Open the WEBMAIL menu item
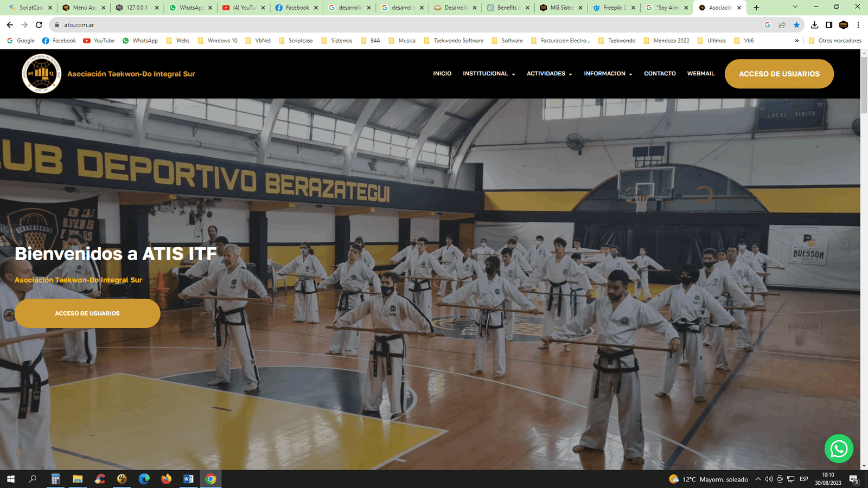This screenshot has width=868, height=488. point(700,74)
